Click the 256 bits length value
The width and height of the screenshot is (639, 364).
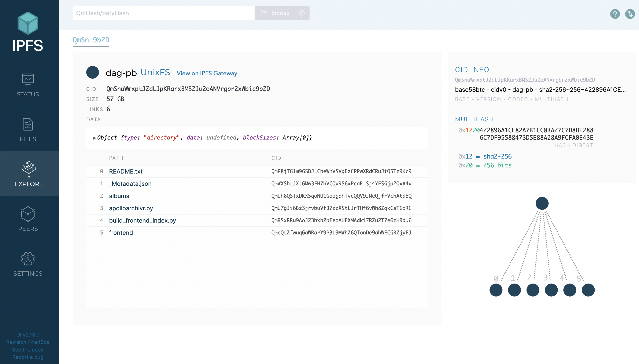point(498,165)
